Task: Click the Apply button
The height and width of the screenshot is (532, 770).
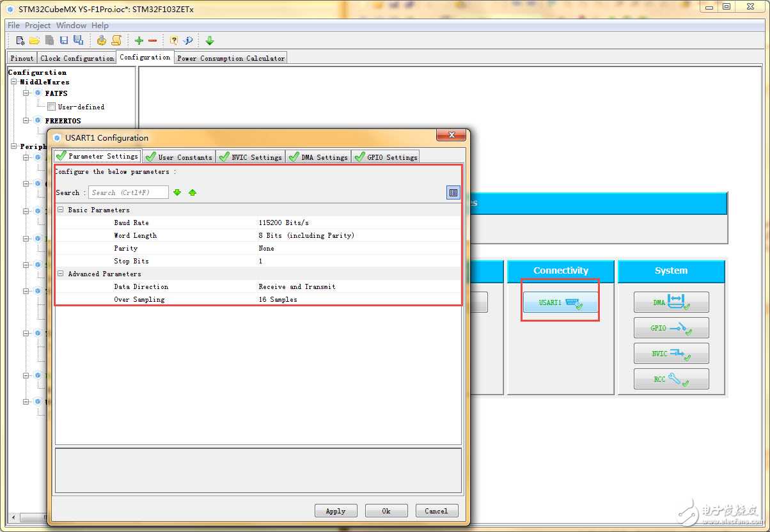Action: click(x=336, y=511)
